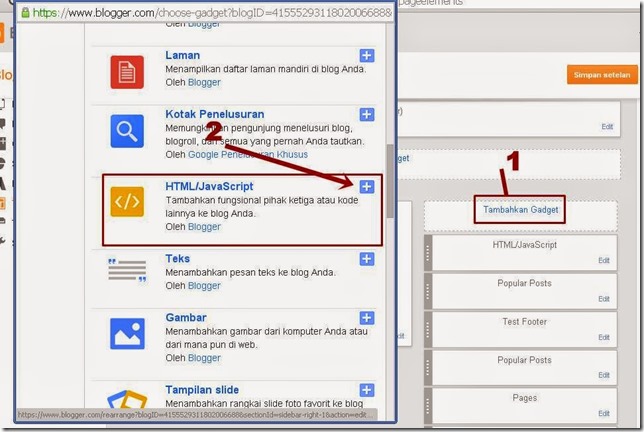The width and height of the screenshot is (644, 432).
Task: Click the Test Footer gadget title text
Action: pyautogui.click(x=524, y=322)
